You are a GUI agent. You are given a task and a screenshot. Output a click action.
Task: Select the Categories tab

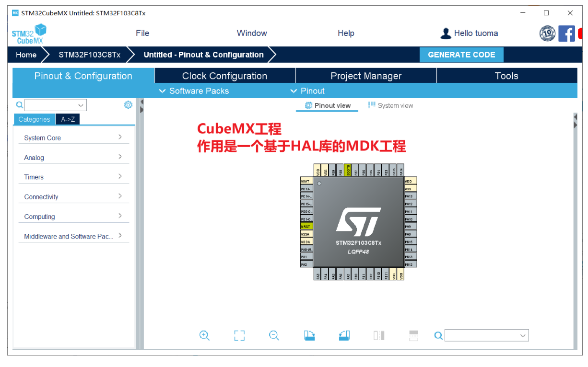[34, 119]
